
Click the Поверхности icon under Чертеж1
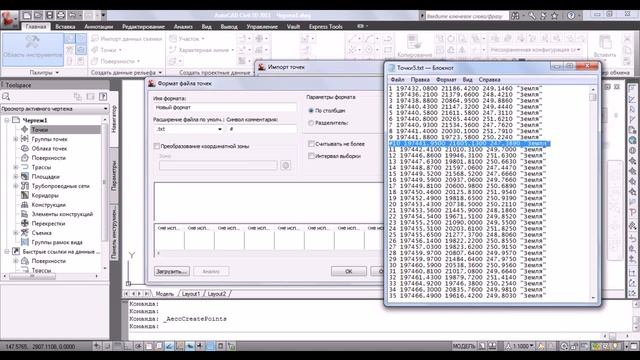pos(24,158)
